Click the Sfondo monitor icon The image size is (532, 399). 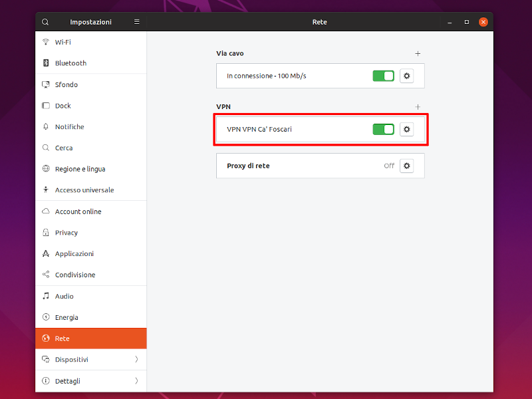click(x=46, y=84)
